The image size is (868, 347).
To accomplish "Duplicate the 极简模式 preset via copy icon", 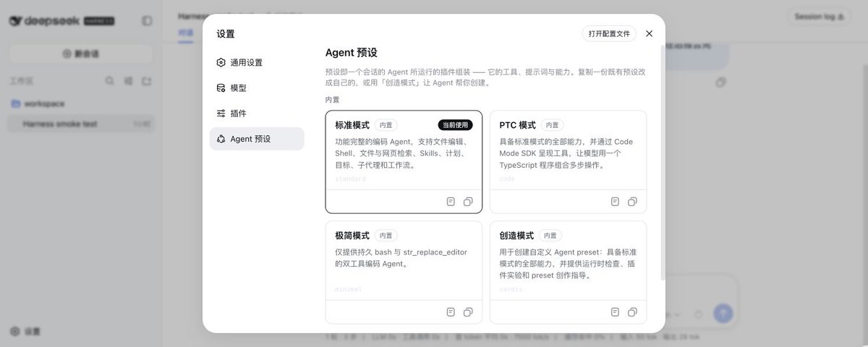I will pos(468,312).
